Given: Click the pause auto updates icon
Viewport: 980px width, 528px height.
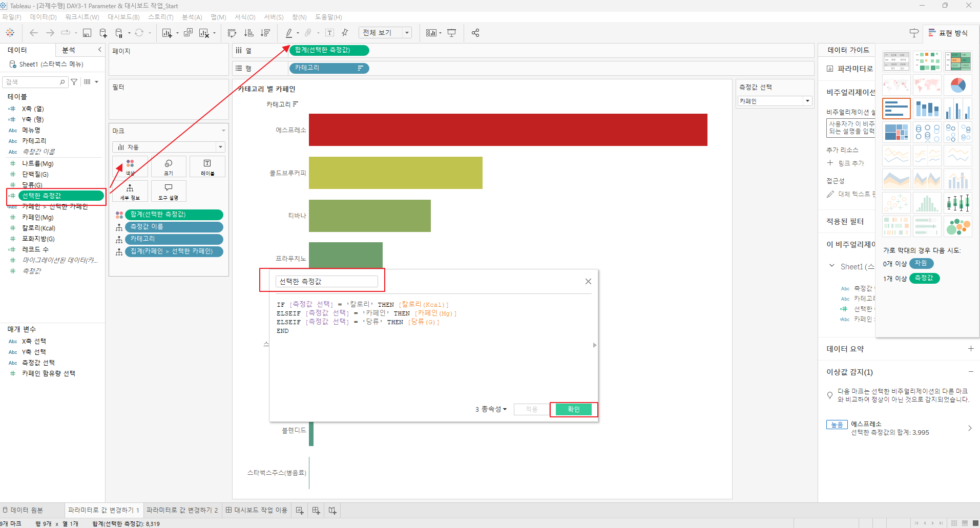Looking at the screenshot, I should [x=119, y=33].
